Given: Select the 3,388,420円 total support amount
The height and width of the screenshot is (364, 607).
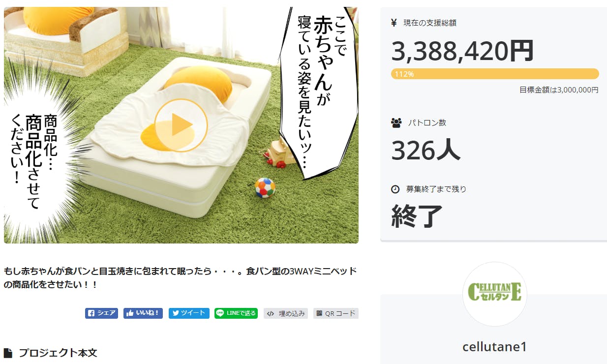Looking at the screenshot, I should (x=462, y=50).
